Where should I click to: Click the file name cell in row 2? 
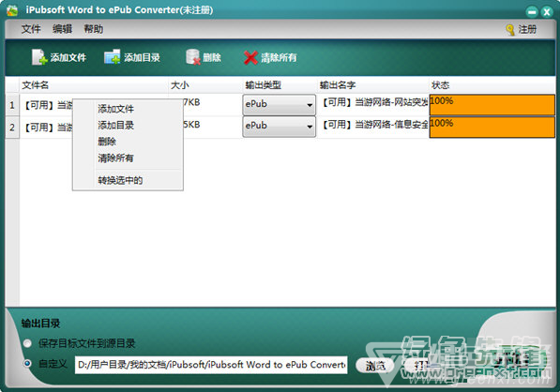click(46, 128)
